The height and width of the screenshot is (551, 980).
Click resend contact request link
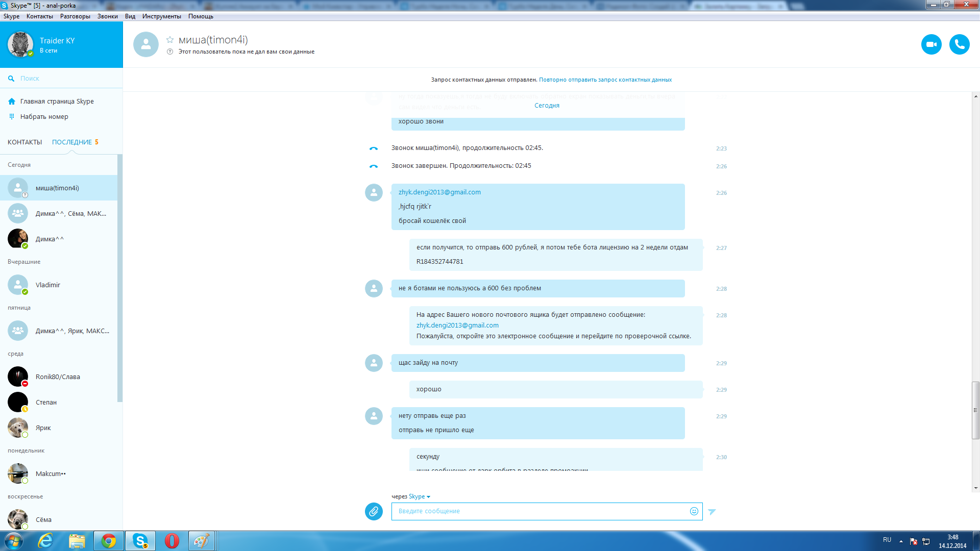[x=605, y=80]
